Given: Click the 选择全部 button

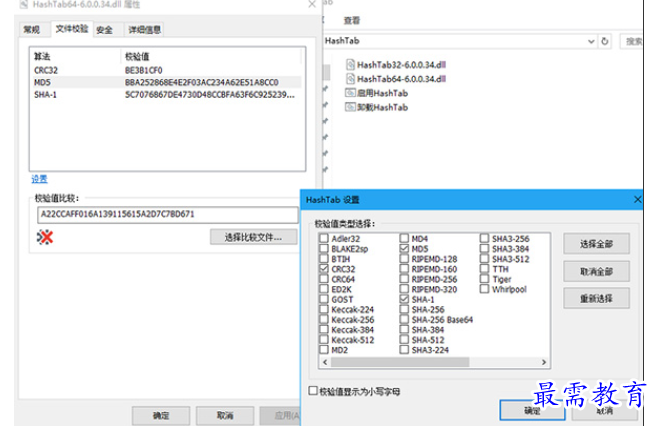Looking at the screenshot, I should point(596,244).
